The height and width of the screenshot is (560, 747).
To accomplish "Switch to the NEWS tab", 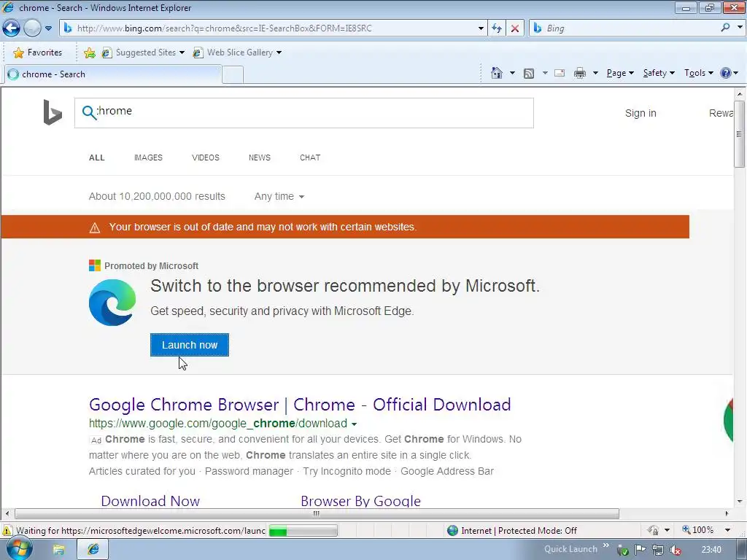I will (x=259, y=157).
